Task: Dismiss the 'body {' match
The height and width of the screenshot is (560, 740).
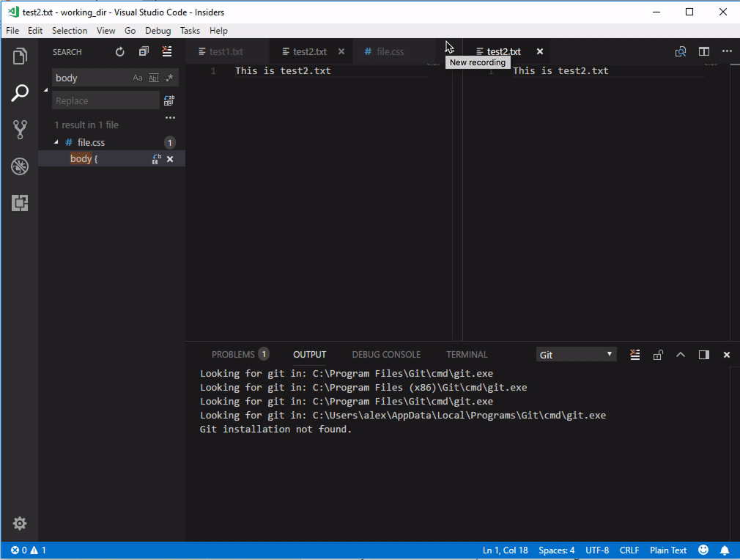Action: [170, 159]
